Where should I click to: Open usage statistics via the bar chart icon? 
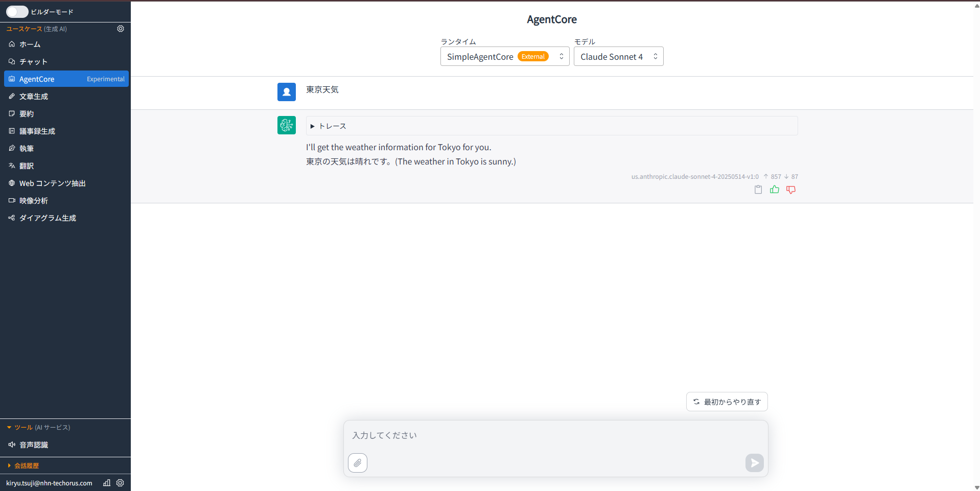click(x=106, y=483)
